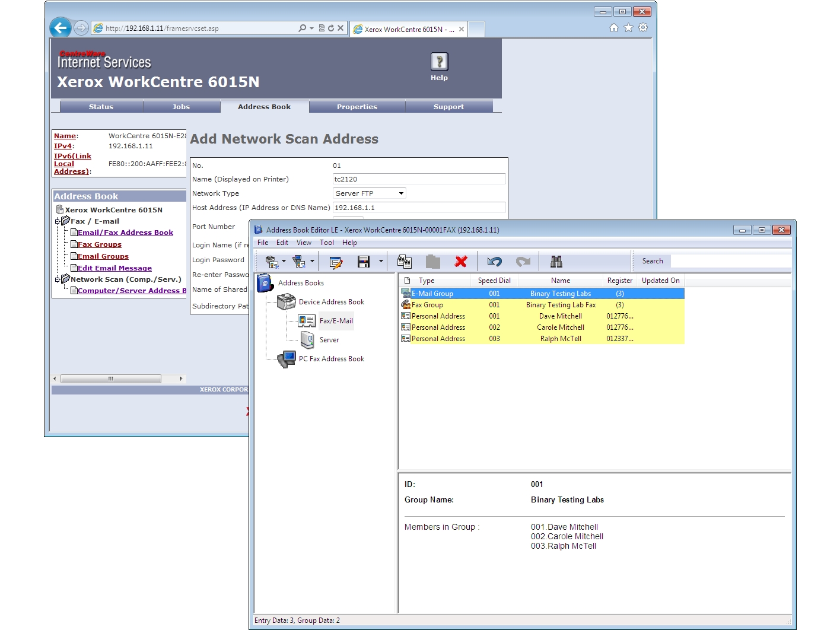Open the Help menu in Address Book Editor
Image resolution: width=840 pixels, height=630 pixels.
click(x=349, y=243)
